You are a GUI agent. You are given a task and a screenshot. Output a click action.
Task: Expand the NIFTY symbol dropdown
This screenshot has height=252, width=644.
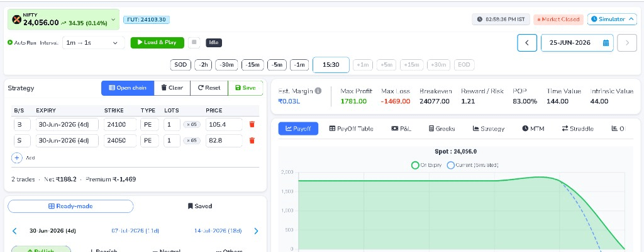[x=113, y=20]
